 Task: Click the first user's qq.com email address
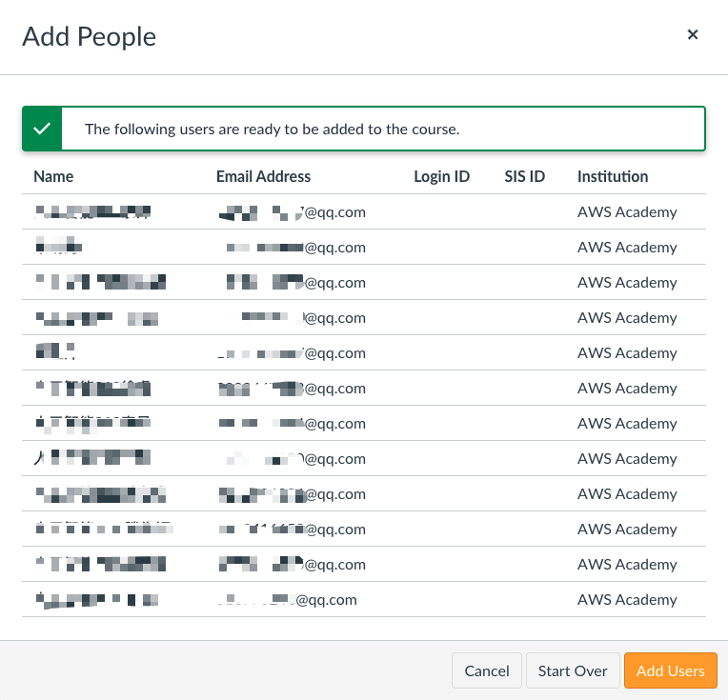coord(293,212)
